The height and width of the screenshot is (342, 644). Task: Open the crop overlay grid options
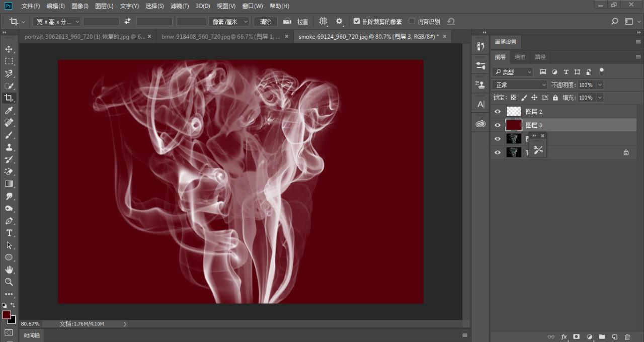pyautogui.click(x=324, y=22)
